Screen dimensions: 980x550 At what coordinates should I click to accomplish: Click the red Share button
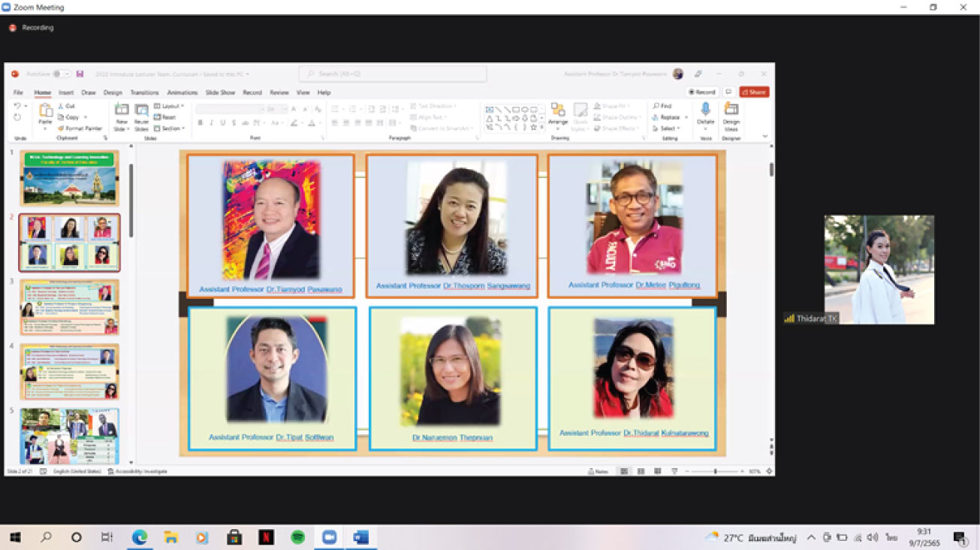coord(754,92)
